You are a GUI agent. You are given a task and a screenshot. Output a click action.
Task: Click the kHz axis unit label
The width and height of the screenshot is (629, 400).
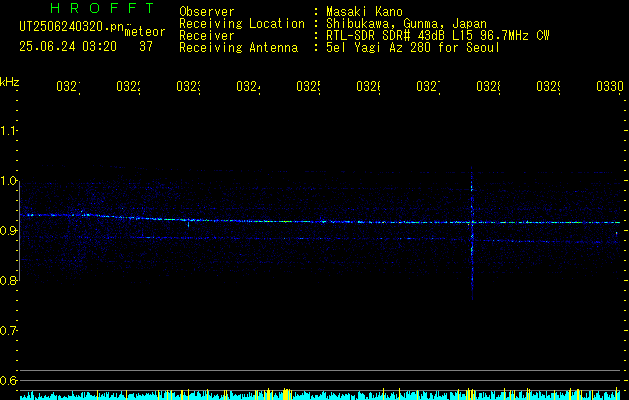[x=10, y=82]
